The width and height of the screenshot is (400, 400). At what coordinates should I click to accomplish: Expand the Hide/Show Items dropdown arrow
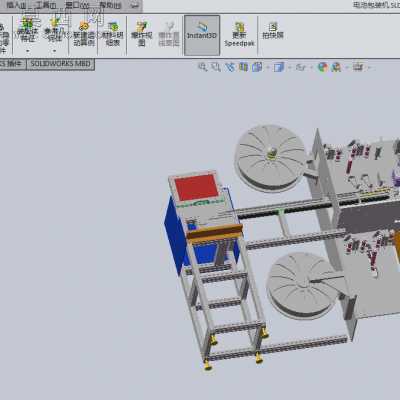[312, 68]
